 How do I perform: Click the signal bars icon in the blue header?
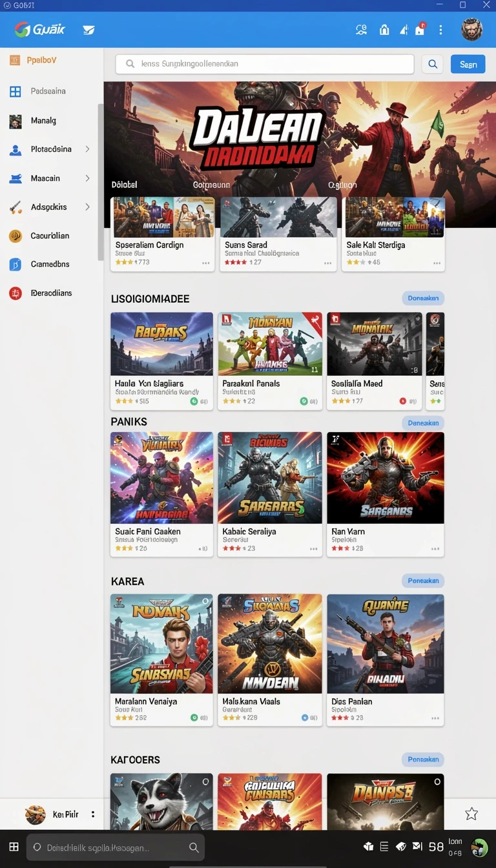404,30
